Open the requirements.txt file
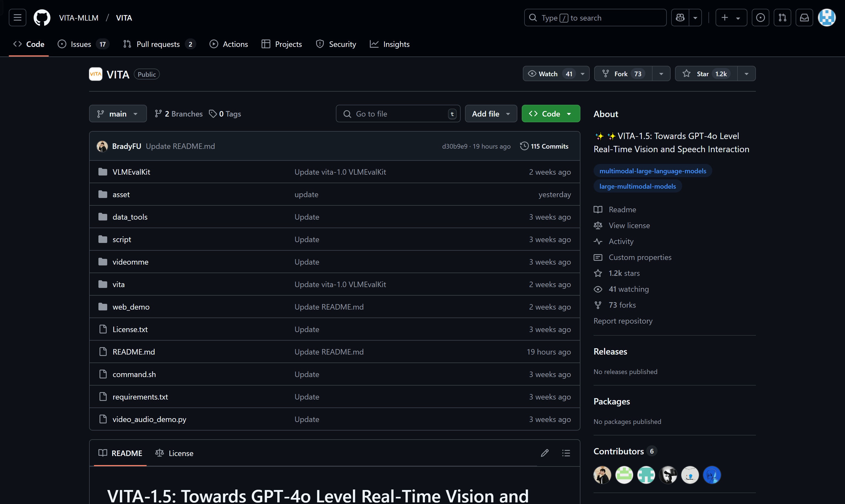Image resolution: width=845 pixels, height=504 pixels. pyautogui.click(x=140, y=397)
